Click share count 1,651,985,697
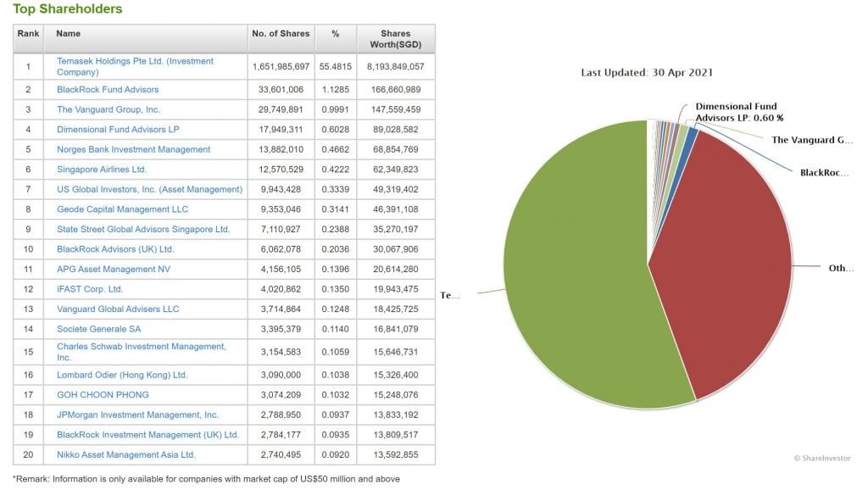This screenshot has width=868, height=490. 281,66
